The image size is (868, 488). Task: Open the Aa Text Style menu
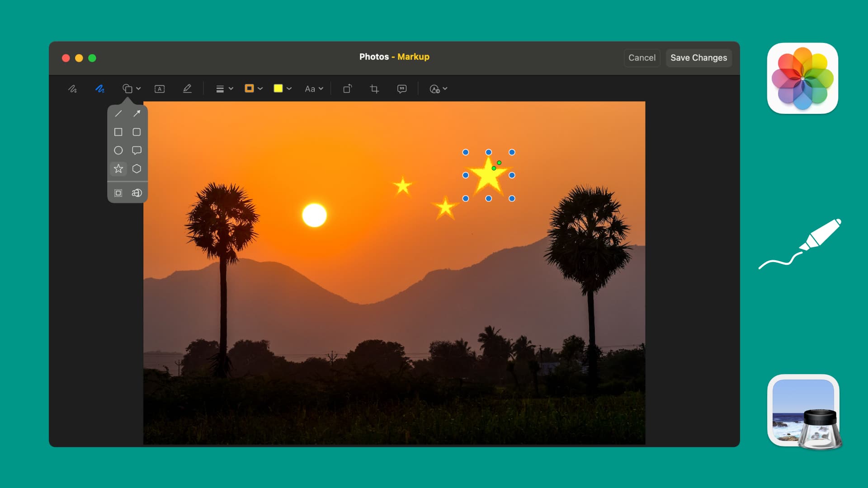310,89
